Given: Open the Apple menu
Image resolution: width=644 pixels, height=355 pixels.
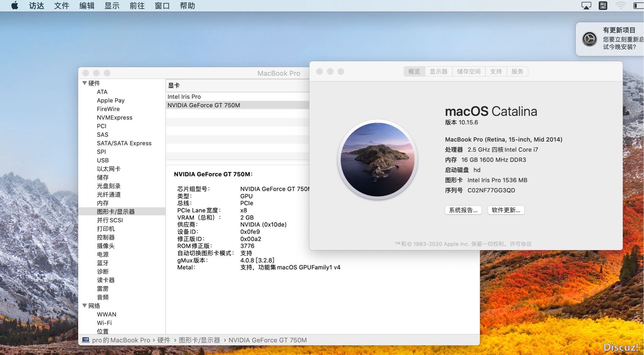Looking at the screenshot, I should click(15, 6).
